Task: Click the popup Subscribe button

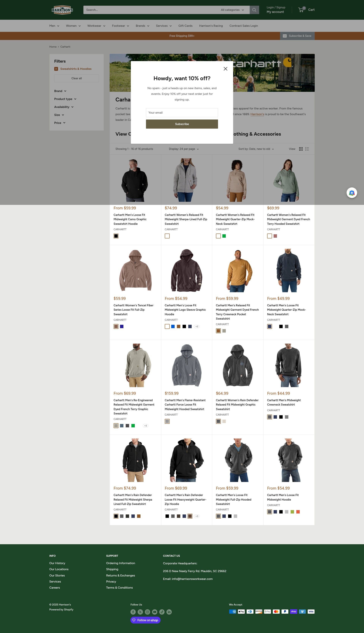Action: pos(182,124)
